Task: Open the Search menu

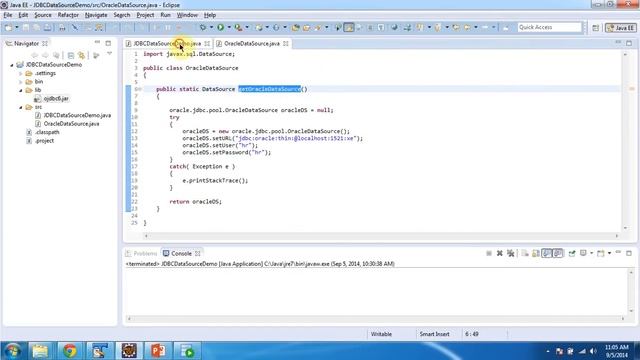Action: [x=122, y=15]
